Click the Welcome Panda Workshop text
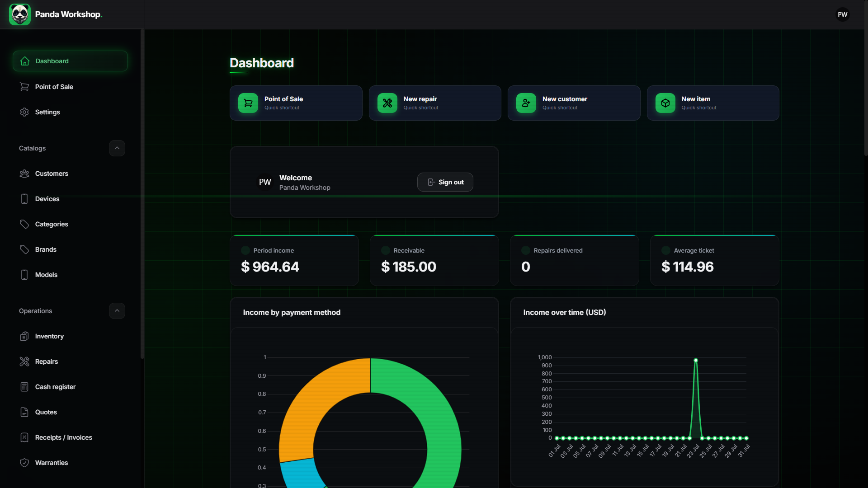Image resolution: width=868 pixels, height=488 pixels. click(x=305, y=183)
